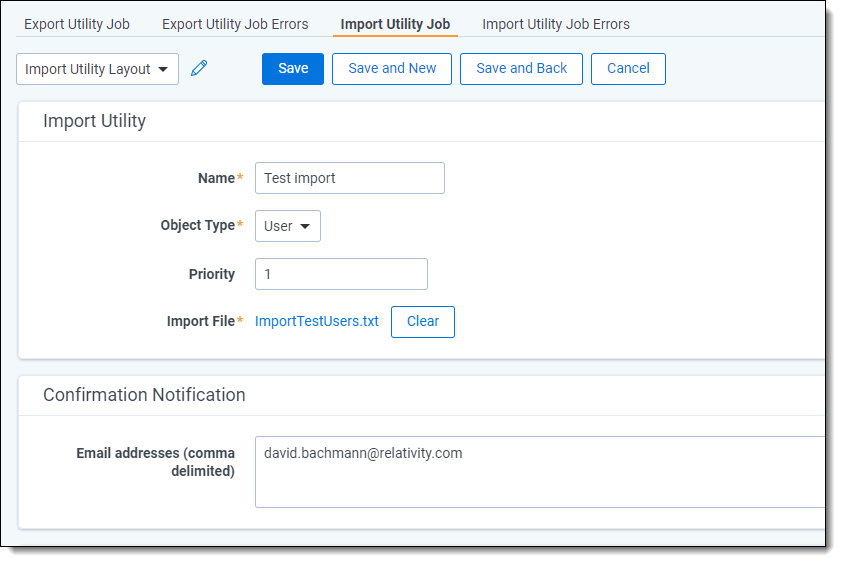Click the Save and Back button
841x562 pixels.
coord(521,69)
